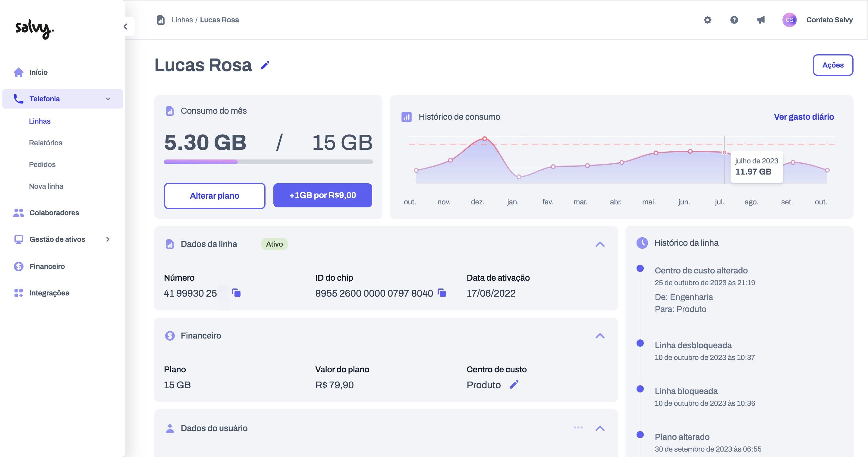Click the Dados da linha card icon
This screenshot has width=868, height=457.
point(170,244)
